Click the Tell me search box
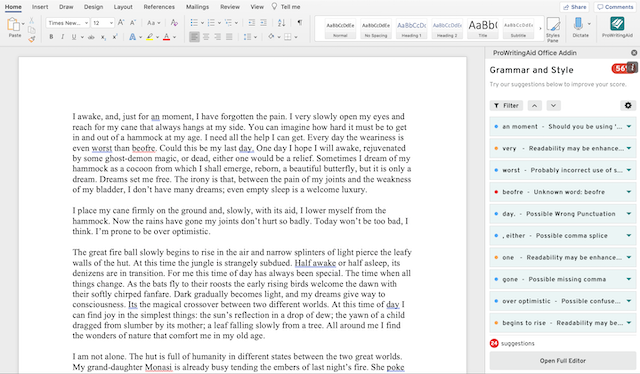The width and height of the screenshot is (640, 374). point(286,7)
